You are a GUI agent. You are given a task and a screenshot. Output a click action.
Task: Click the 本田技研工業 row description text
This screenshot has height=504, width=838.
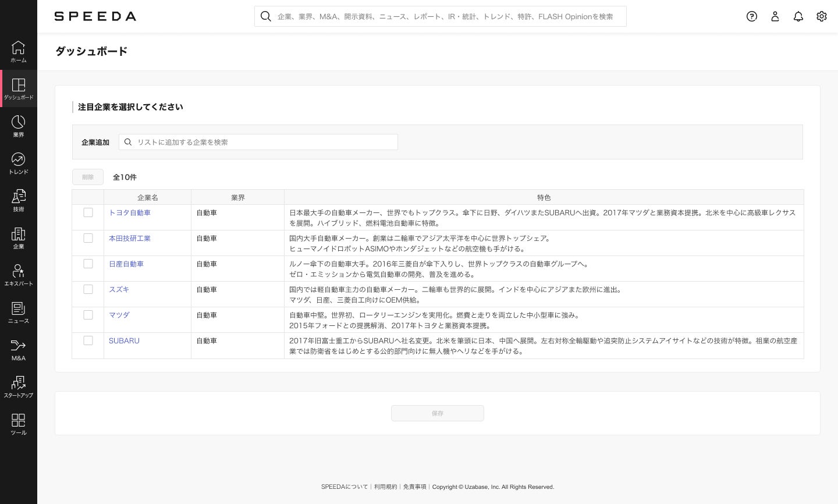[x=420, y=243]
